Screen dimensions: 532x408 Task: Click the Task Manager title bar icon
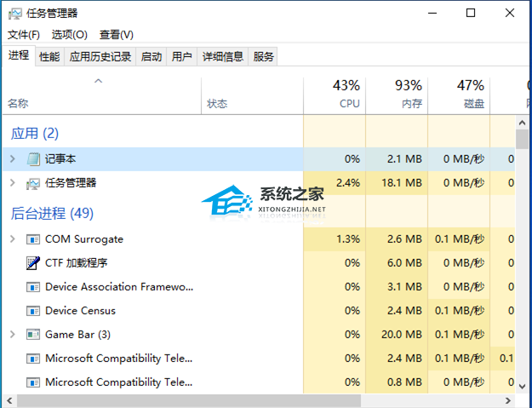15,14
